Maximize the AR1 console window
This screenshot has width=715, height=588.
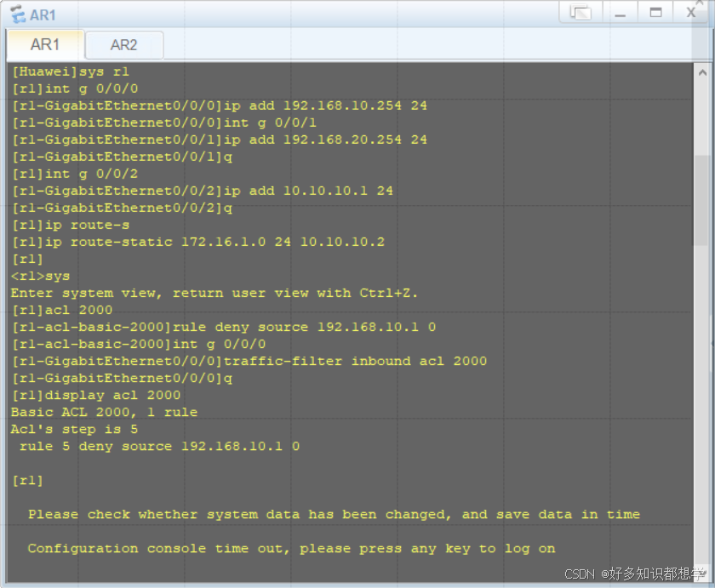pyautogui.click(x=655, y=12)
